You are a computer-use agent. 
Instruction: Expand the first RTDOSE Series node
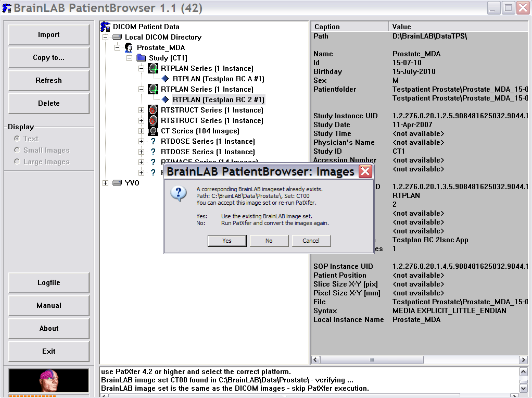tap(141, 141)
